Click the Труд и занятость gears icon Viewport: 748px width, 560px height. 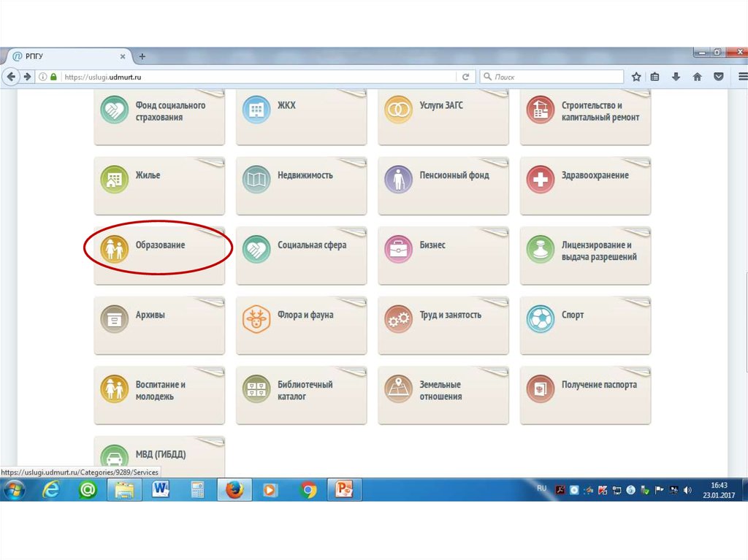tap(398, 318)
